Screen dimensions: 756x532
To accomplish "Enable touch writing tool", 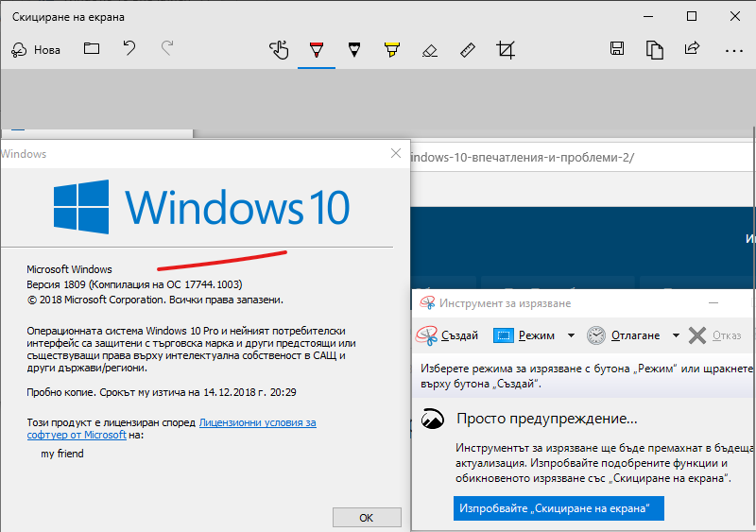I will (279, 50).
